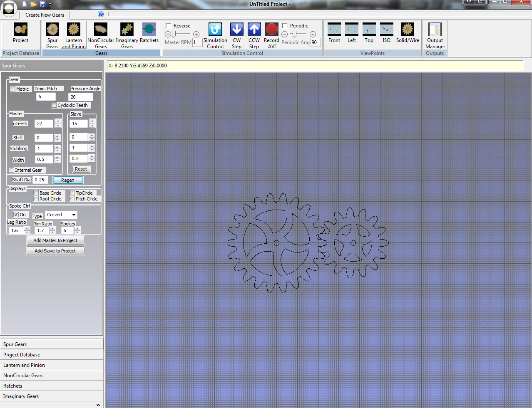
Task: Select the Create New Gears tab
Action: (x=45, y=15)
